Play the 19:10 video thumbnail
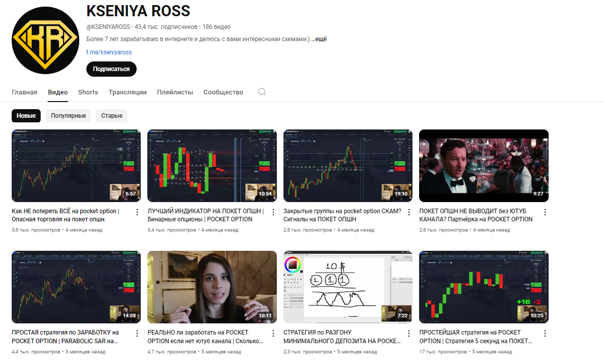 (x=348, y=166)
